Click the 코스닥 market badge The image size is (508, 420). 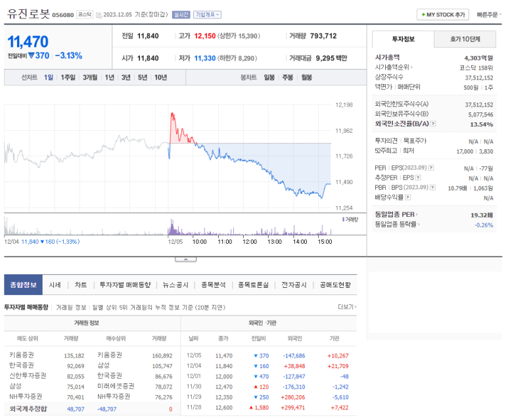tap(85, 14)
